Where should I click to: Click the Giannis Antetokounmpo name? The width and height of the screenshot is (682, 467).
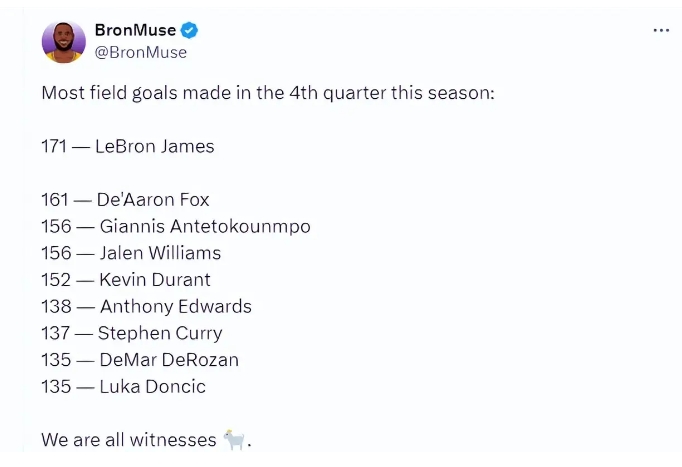pos(205,227)
